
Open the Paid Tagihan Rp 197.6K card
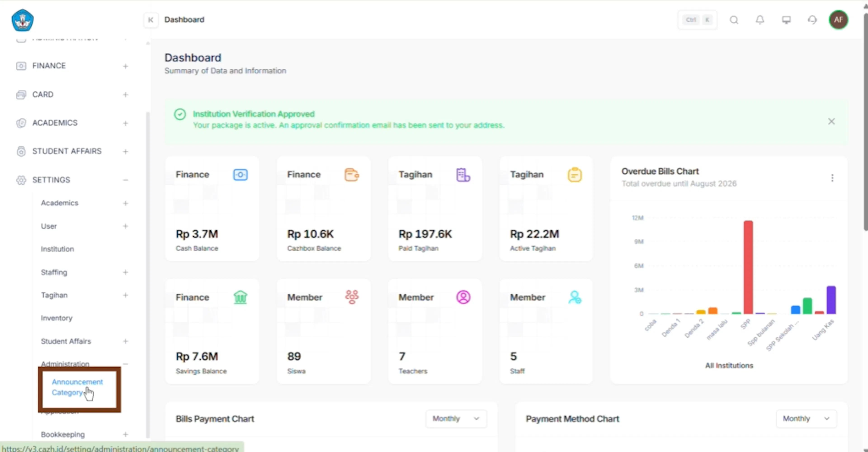coord(435,209)
